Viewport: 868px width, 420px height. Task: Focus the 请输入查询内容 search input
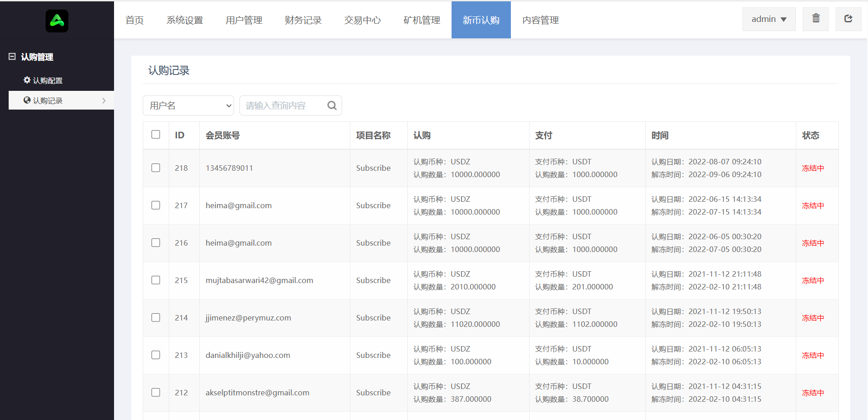(283, 105)
